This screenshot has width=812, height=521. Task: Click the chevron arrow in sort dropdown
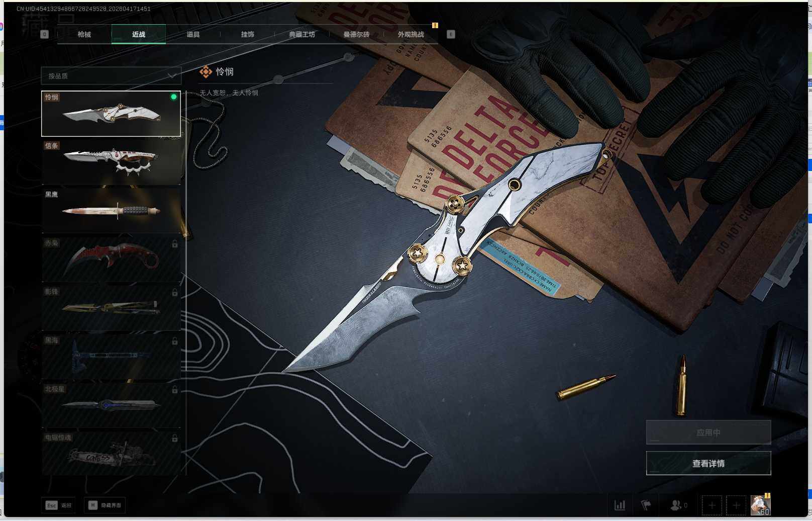pyautogui.click(x=172, y=76)
